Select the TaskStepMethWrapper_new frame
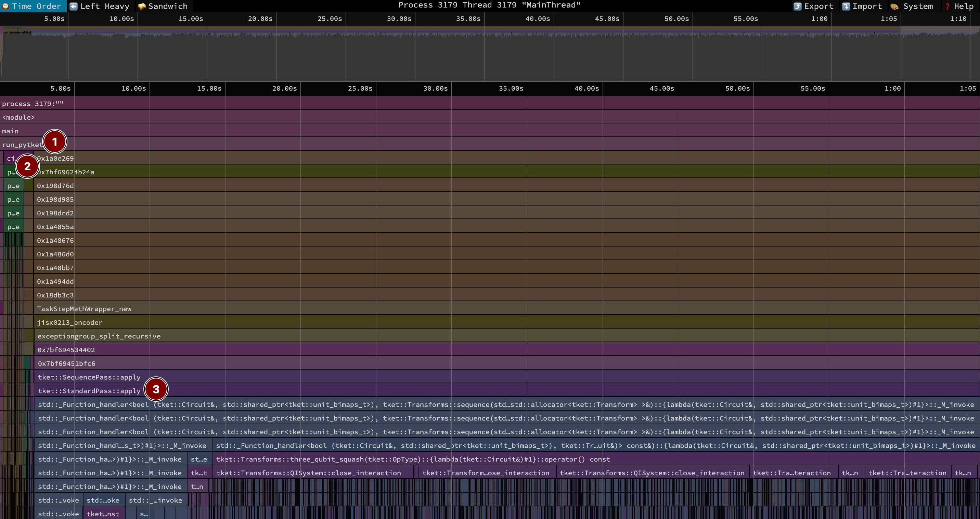The width and height of the screenshot is (980, 519). coord(84,309)
